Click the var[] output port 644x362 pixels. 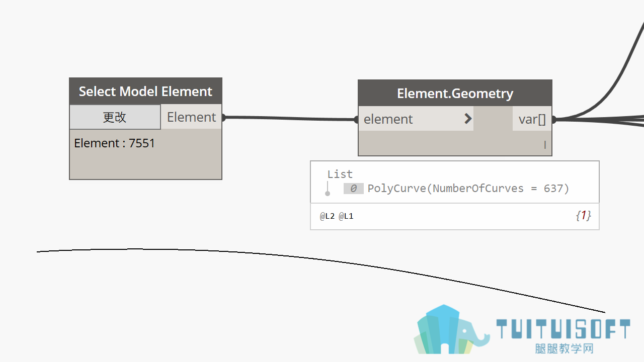tap(532, 119)
